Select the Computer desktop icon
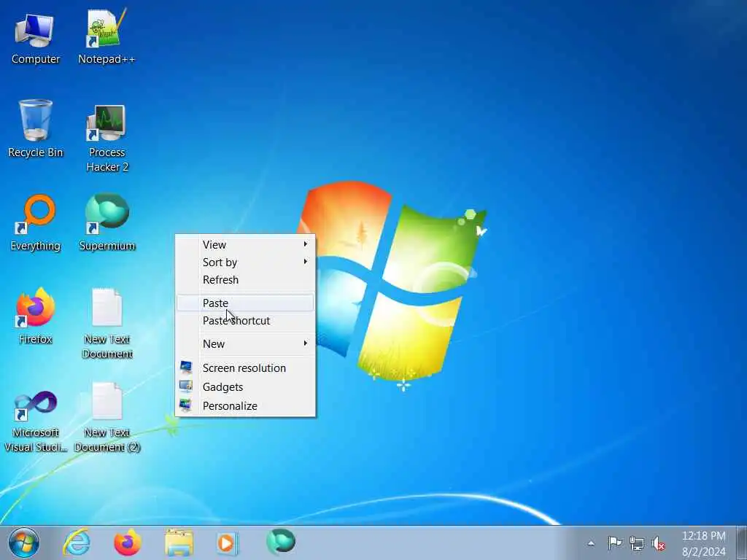This screenshot has width=747, height=560. pos(35,38)
